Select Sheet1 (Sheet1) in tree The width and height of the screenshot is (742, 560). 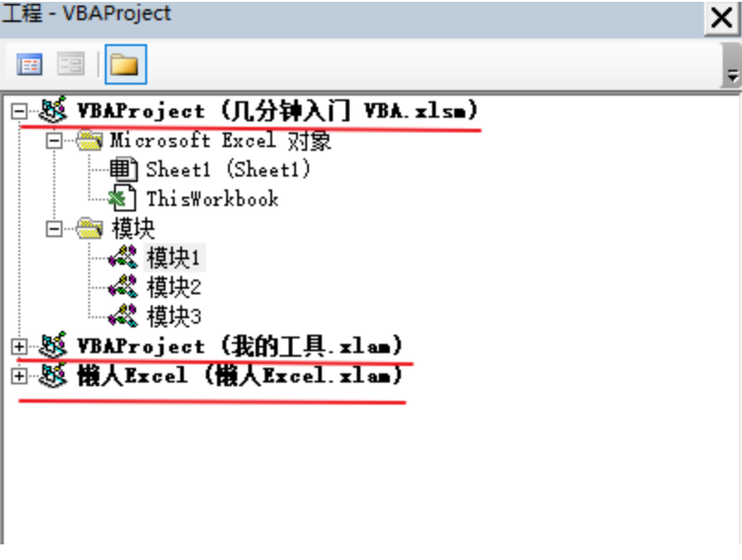coord(228,169)
